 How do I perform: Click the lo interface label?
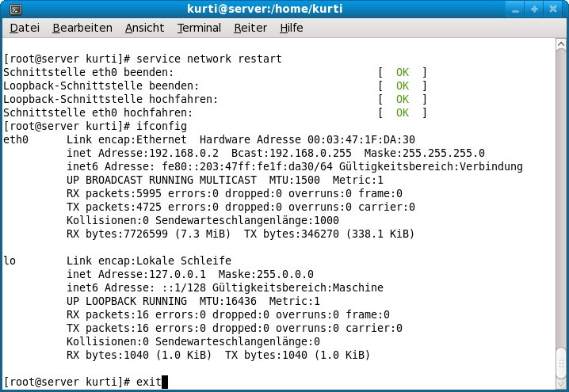pos(10,261)
